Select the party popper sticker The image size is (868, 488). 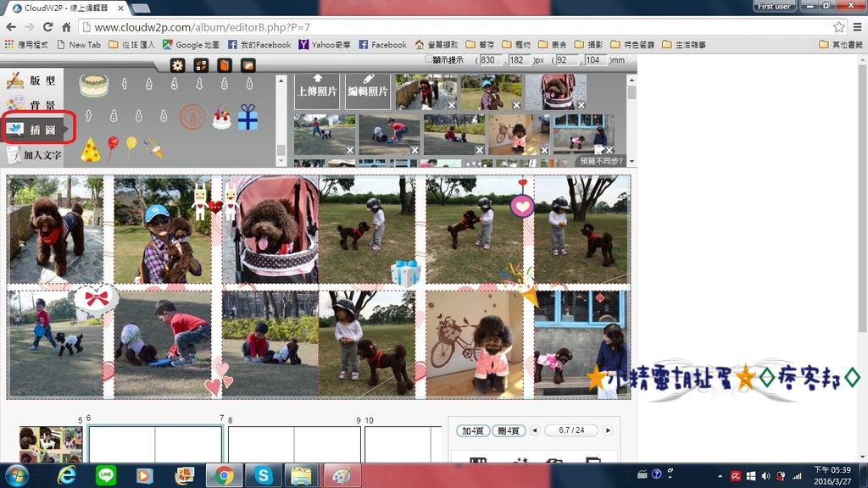coord(154,148)
